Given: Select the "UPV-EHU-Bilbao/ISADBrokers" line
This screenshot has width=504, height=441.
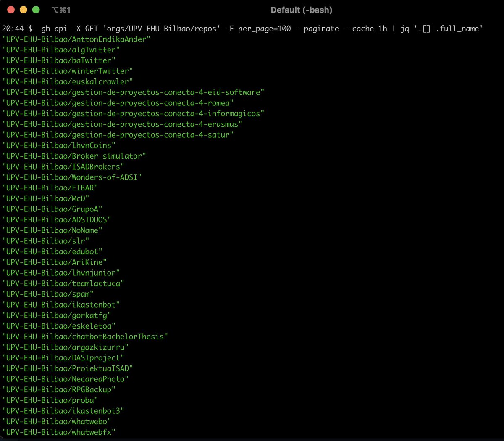Looking at the screenshot, I should coord(63,167).
